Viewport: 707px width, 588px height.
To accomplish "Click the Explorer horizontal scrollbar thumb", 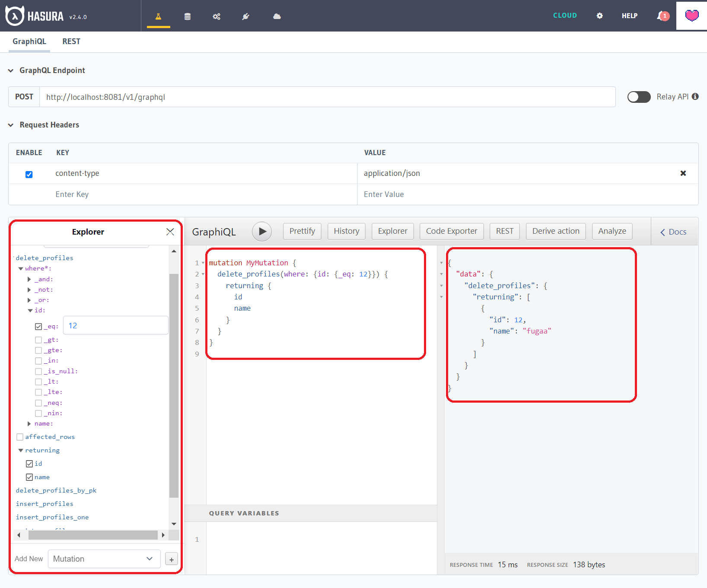I will click(x=93, y=535).
